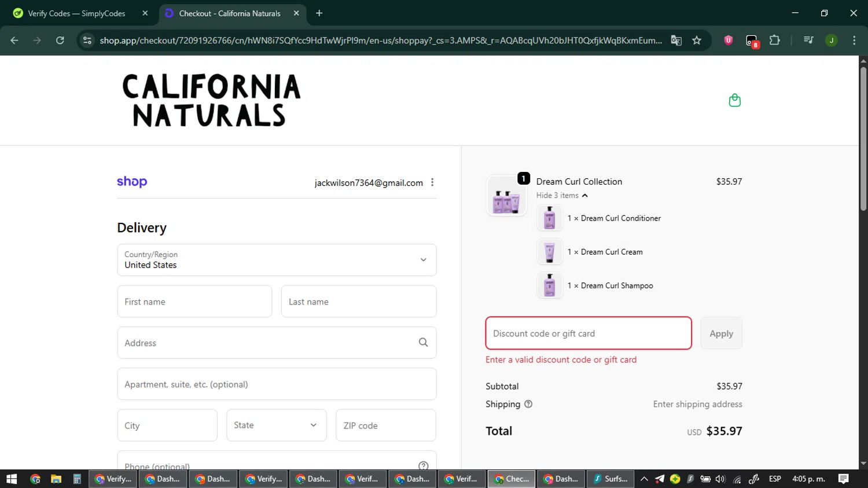Open extension icon with red 8 badge
Viewport: 868px width, 488px height.
click(752, 41)
